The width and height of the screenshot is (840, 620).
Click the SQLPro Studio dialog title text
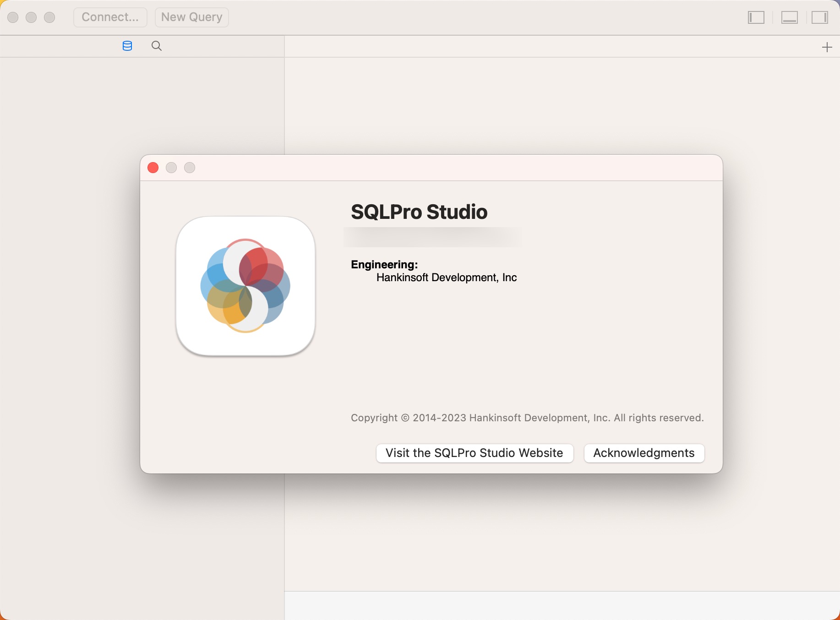pos(419,212)
